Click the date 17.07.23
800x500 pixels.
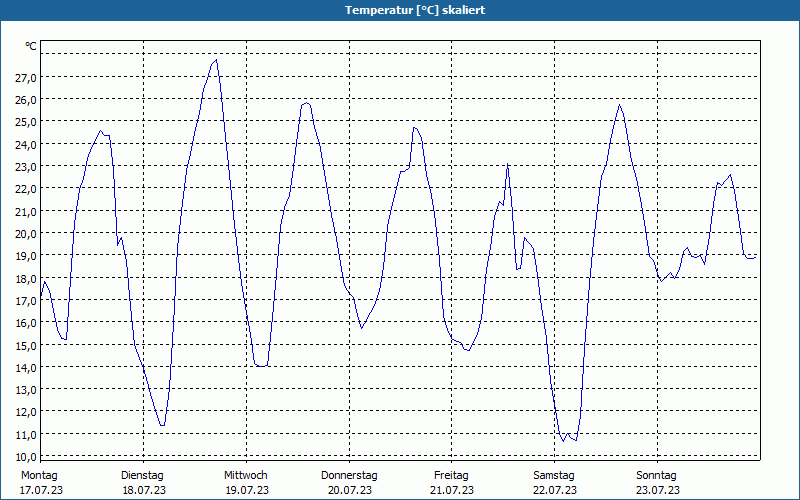click(x=41, y=491)
